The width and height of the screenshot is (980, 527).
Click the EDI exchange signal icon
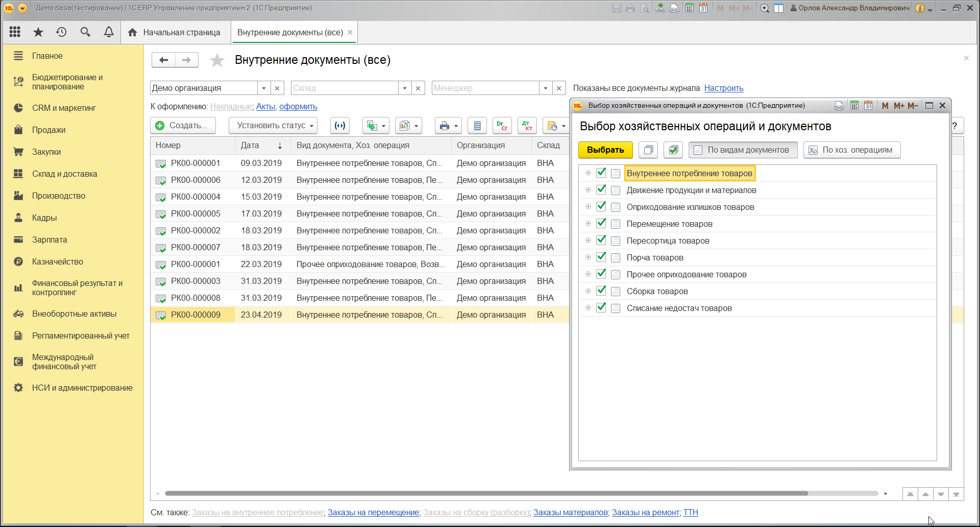[x=340, y=126]
